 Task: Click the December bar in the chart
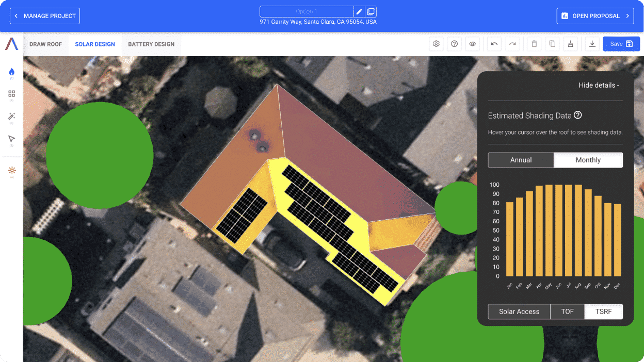[x=617, y=240]
